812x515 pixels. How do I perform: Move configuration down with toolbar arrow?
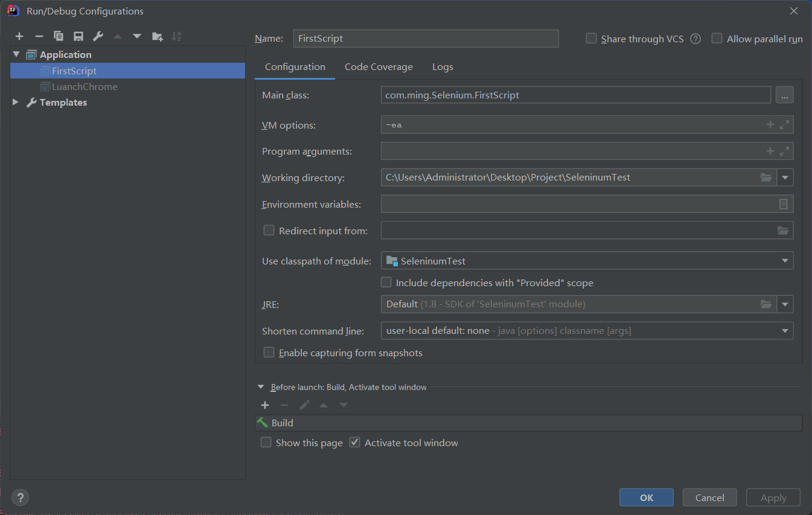(137, 37)
